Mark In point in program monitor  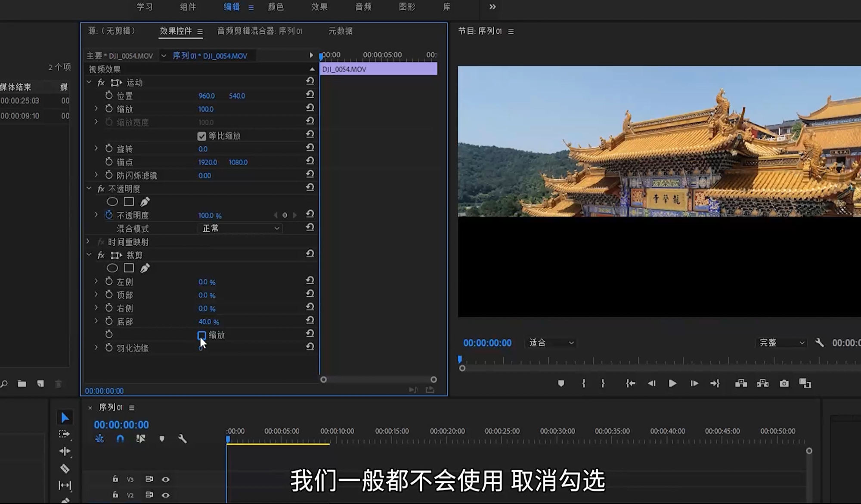point(583,383)
